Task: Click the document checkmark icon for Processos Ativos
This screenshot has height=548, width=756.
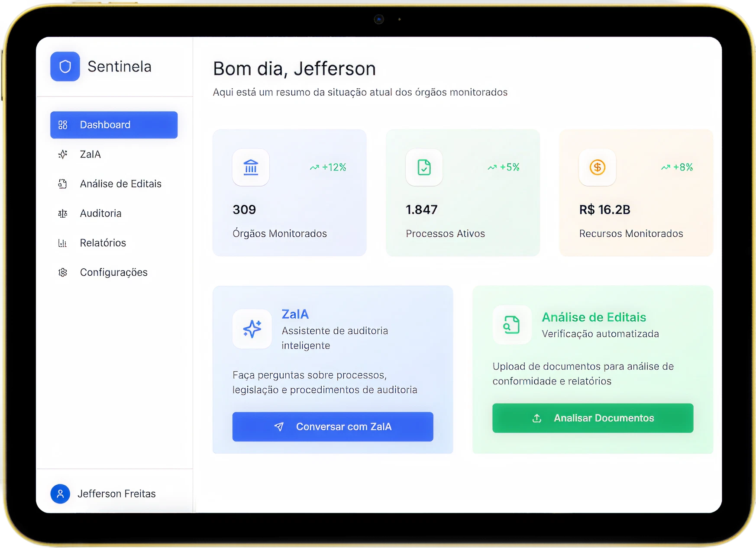Action: click(x=424, y=168)
